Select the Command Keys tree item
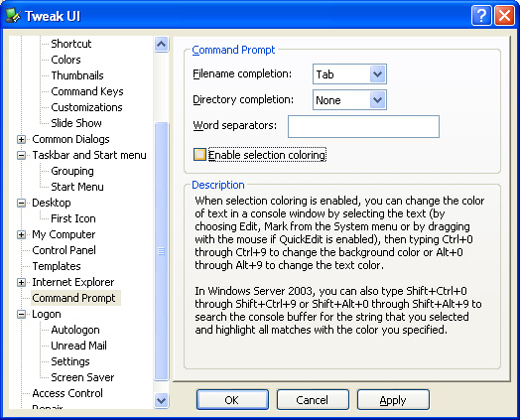 87,91
